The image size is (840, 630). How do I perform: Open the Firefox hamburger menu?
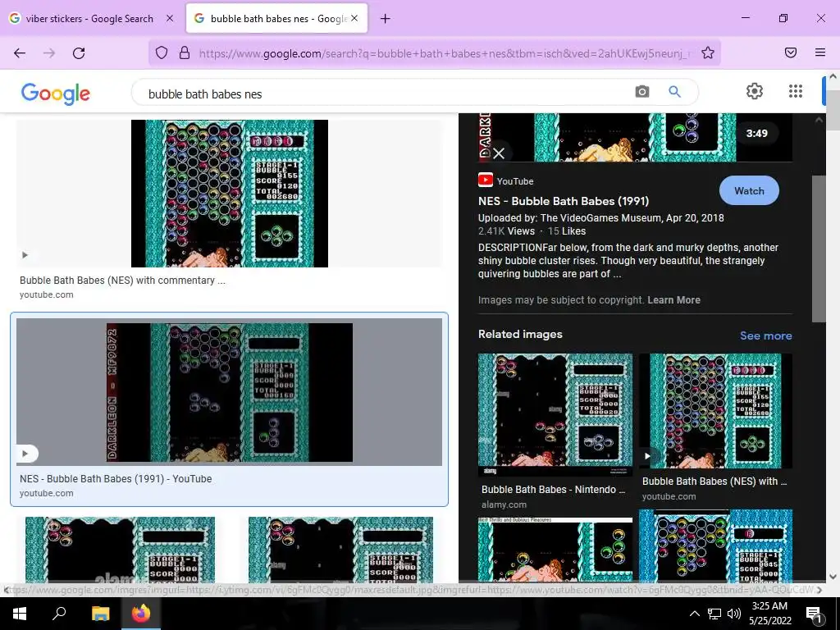(820, 52)
